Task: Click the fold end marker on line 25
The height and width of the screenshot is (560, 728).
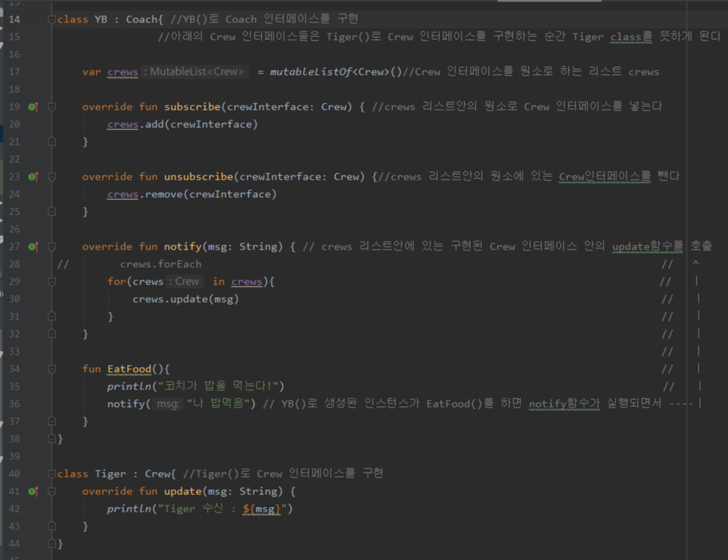Action: (x=52, y=212)
